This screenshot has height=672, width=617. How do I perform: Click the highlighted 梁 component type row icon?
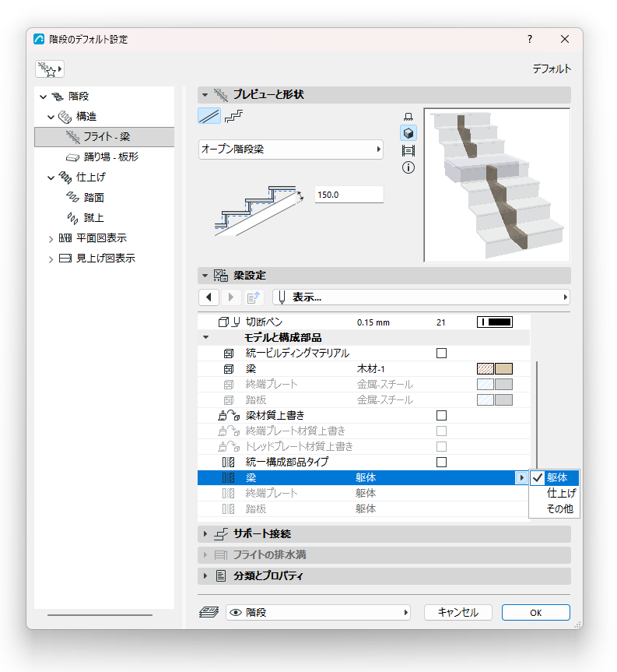229,477
